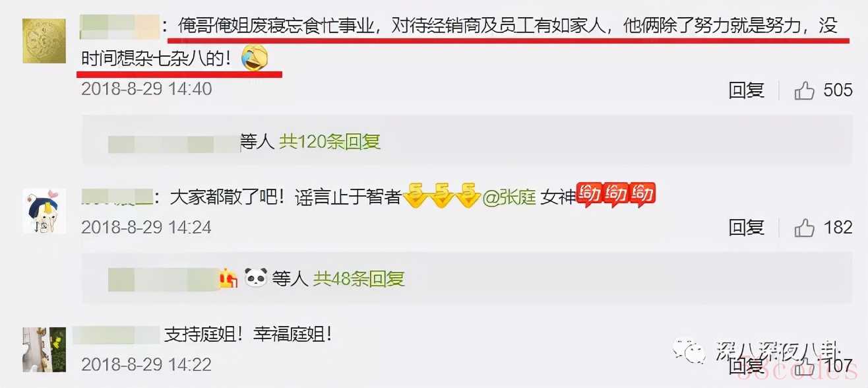Click the crown badge icon in replies
Viewport: 868px width, 388px height.
(228, 278)
